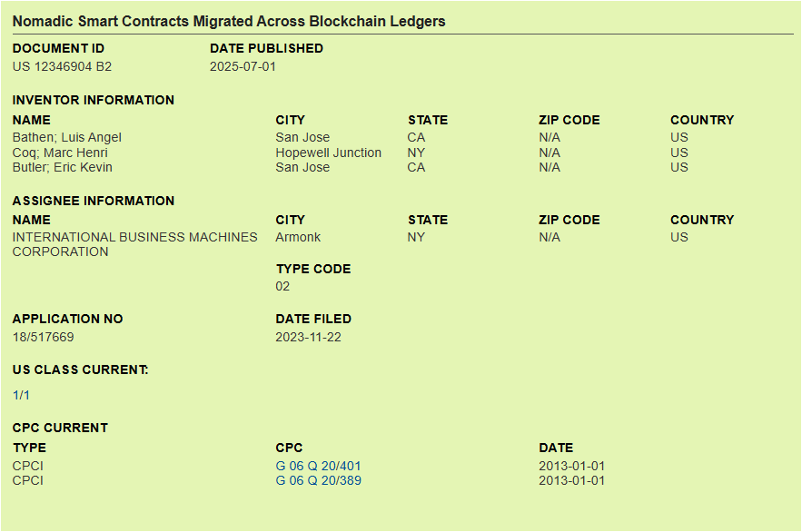Click the date filed value 2023-11-22
Viewport: 802px width, 532px height.
(308, 338)
